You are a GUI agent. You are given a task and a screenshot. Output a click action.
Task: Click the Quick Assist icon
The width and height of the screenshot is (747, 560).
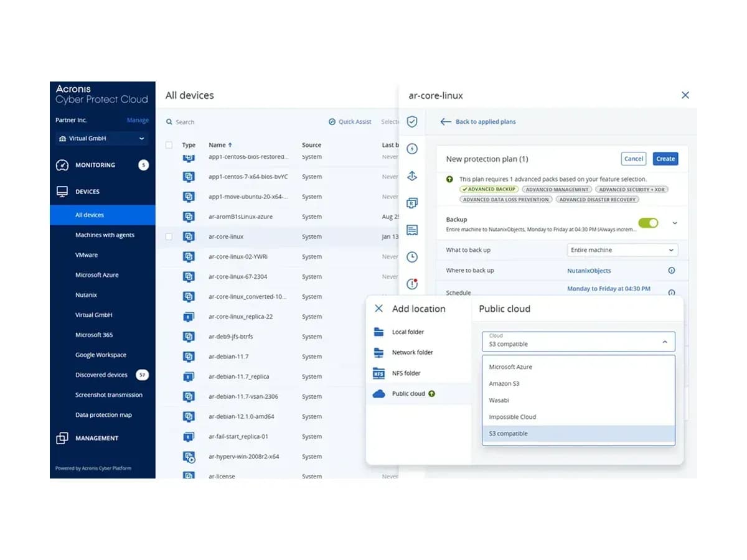[332, 122]
